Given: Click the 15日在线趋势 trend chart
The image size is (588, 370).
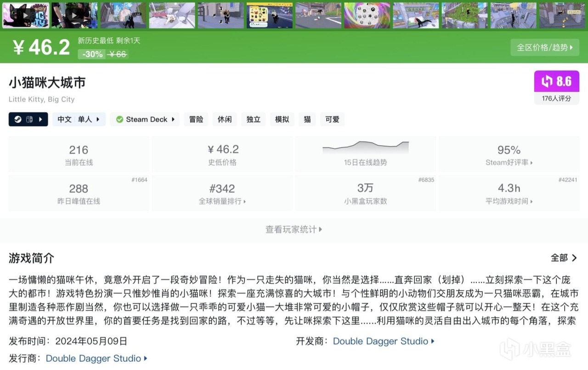Looking at the screenshot, I should tap(366, 154).
